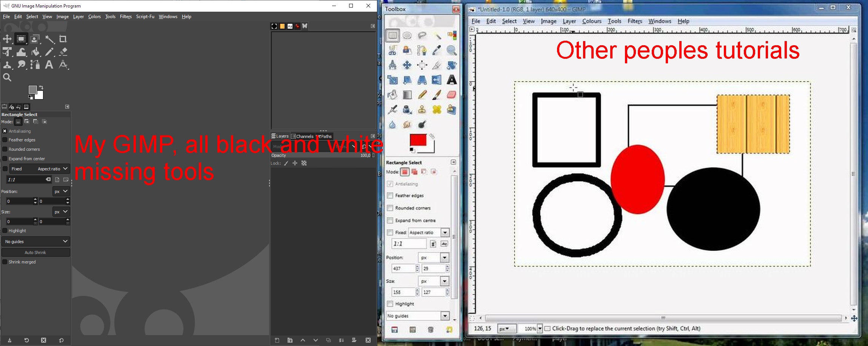
Task: Switch to the Paths tab in dark GIMP
Action: pos(325,136)
